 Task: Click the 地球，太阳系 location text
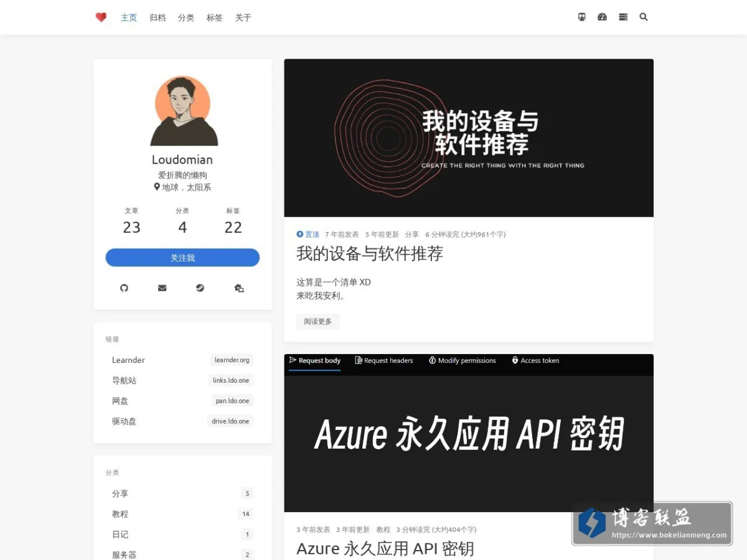tap(187, 187)
